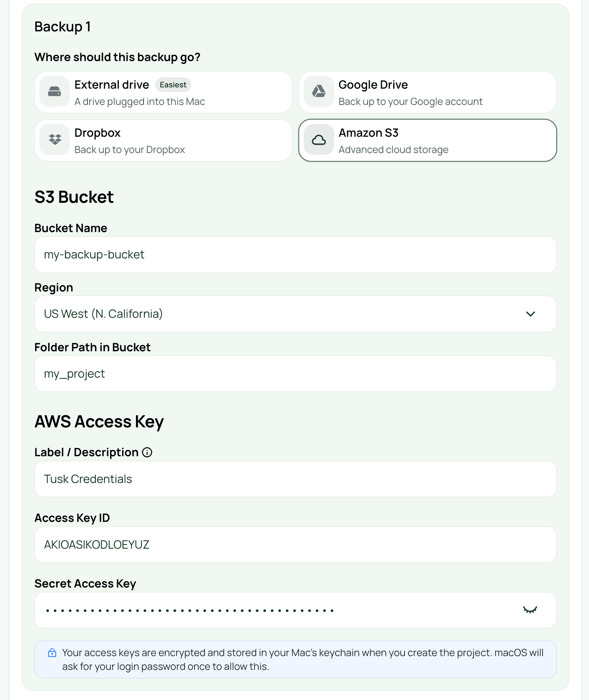Click the 'AWS Access Key' section heading
The image size is (589, 700).
(x=99, y=422)
